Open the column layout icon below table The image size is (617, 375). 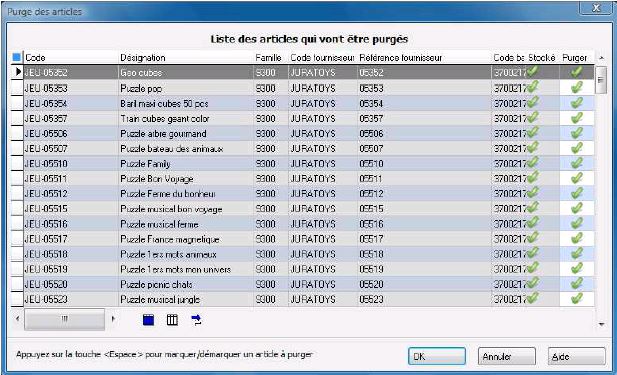point(172,320)
